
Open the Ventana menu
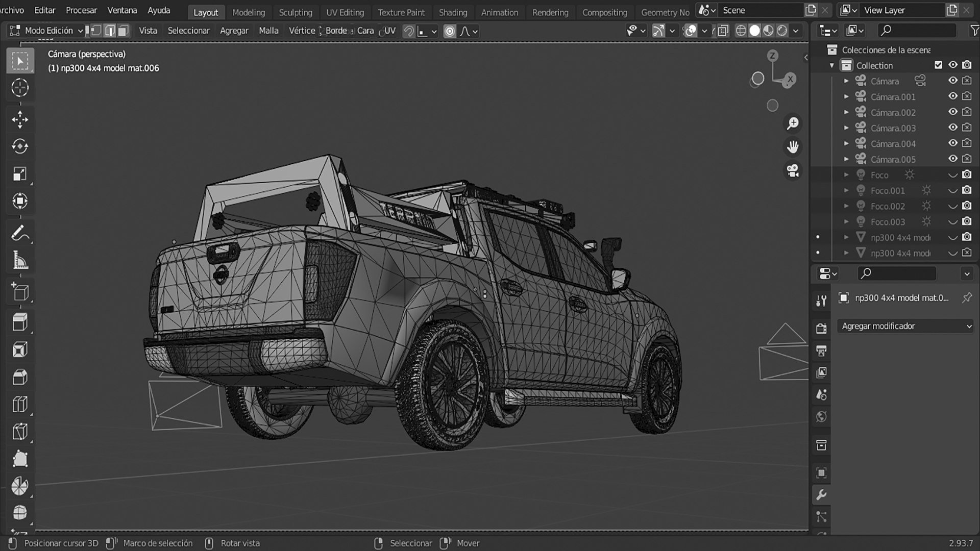[122, 10]
